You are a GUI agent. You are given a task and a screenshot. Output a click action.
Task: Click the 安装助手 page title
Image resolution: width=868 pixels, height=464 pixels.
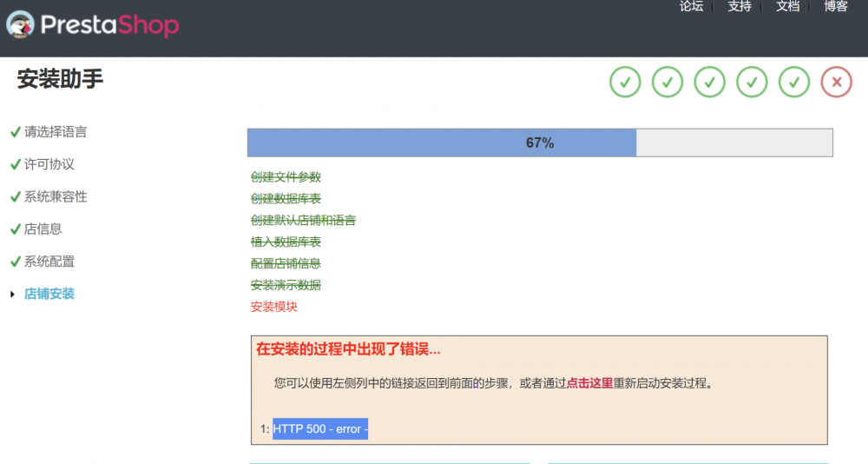[x=61, y=79]
